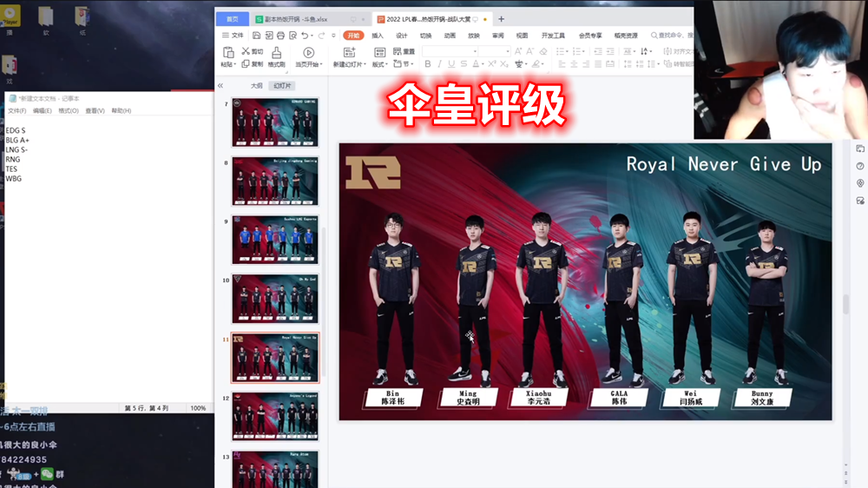Open the Design (设计) ribbon tab
This screenshot has height=488, width=868.
pyautogui.click(x=401, y=36)
